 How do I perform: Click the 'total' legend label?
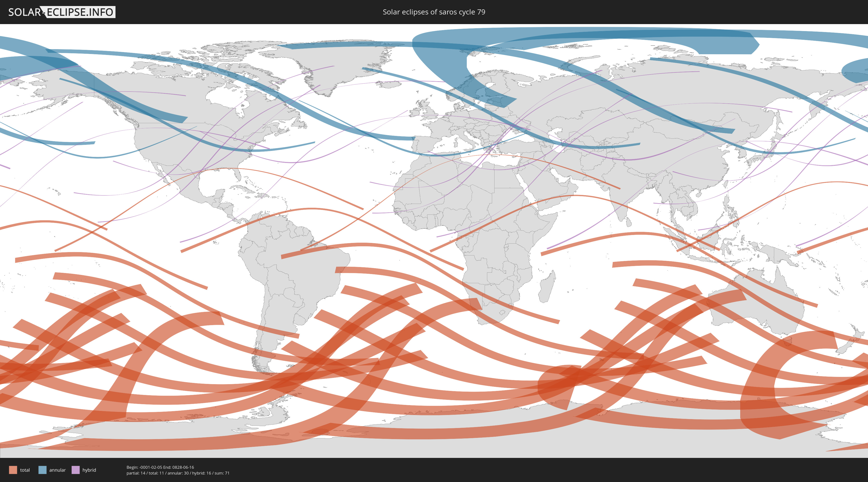coord(25,470)
